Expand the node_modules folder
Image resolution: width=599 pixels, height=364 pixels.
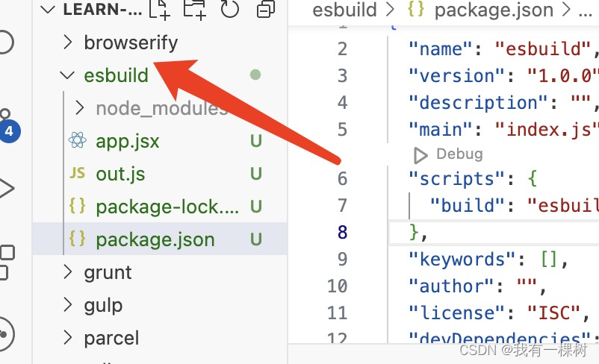click(79, 108)
